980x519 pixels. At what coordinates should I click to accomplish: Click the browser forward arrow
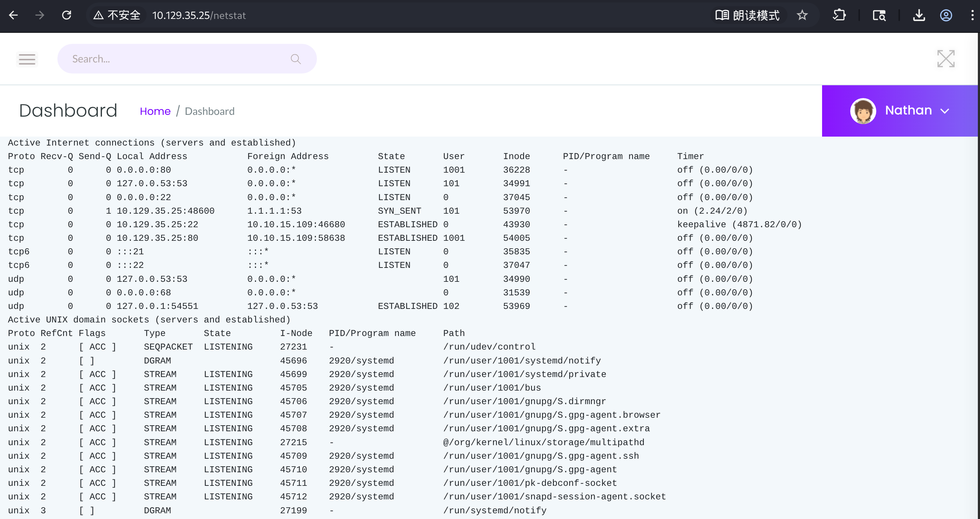click(40, 15)
